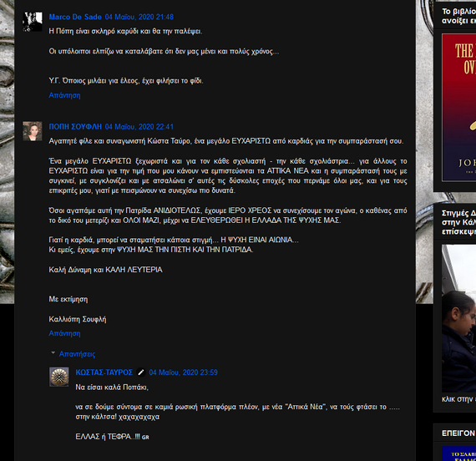The height and width of the screenshot is (461, 476).
Task: Click ΚΩΣΤΑΣ-ΤΑΥΡΟΣ sun emblem avatar
Action: point(59,377)
